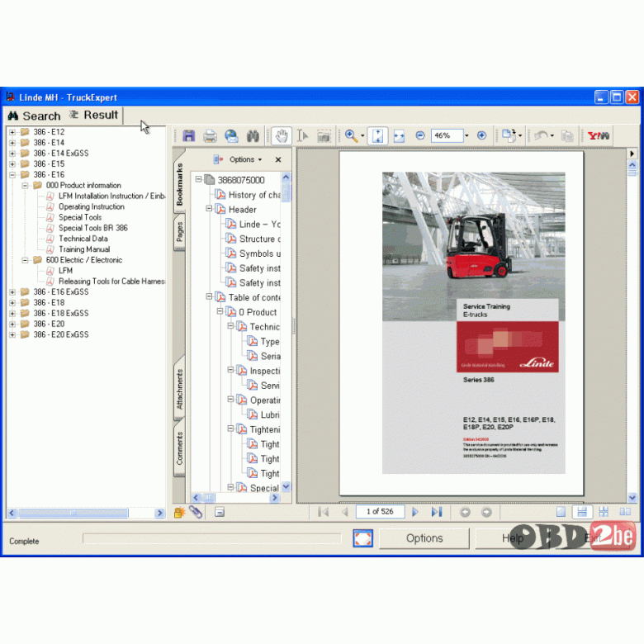Viewport: 644px width, 644px height.
Task: Go to the previous view
Action: (x=465, y=512)
